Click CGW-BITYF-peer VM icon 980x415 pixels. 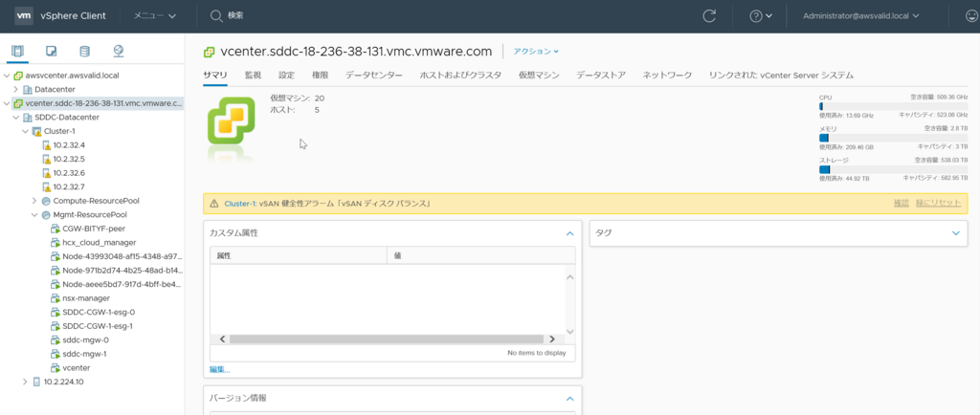pos(55,229)
